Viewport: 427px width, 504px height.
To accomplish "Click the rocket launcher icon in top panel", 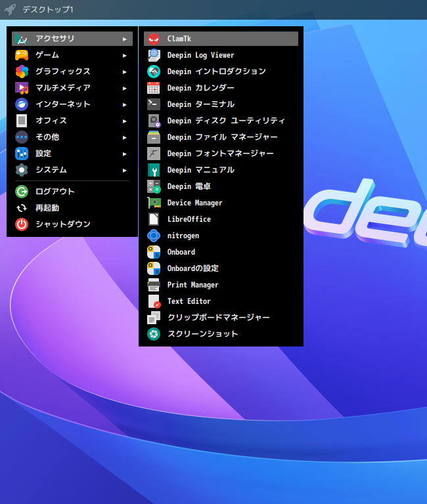I will click(10, 9).
